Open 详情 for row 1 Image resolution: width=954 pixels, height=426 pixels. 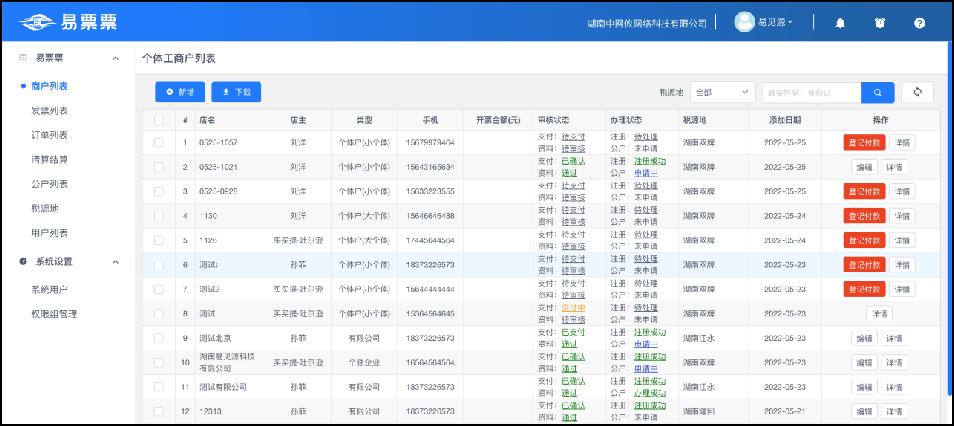pyautogui.click(x=902, y=142)
